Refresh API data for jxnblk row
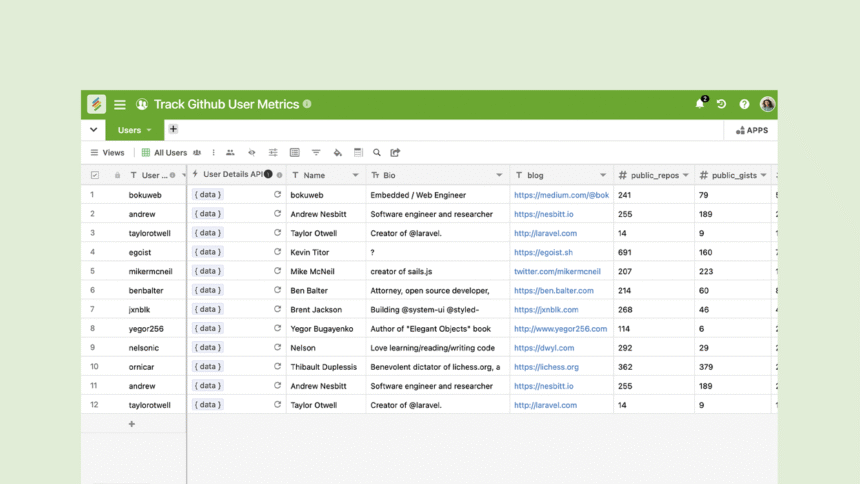The width and height of the screenshot is (860, 484). click(278, 309)
